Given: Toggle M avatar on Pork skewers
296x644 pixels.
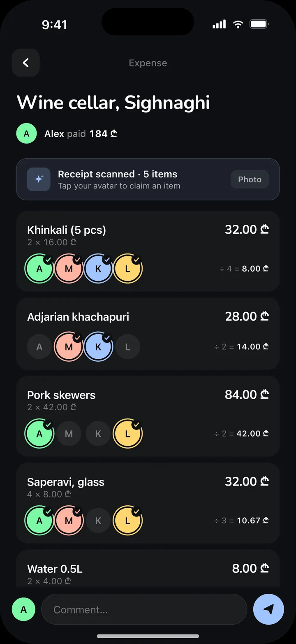Looking at the screenshot, I should [69, 434].
